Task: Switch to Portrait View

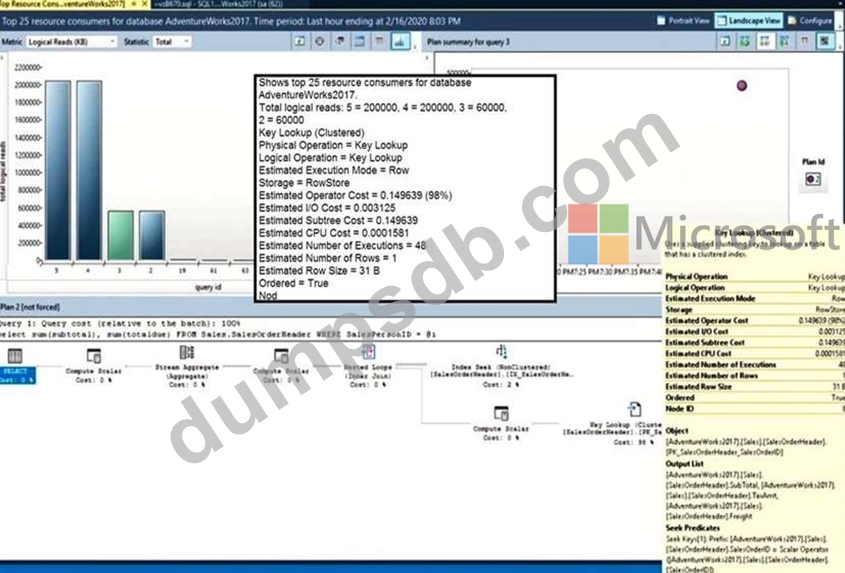Action: coord(690,19)
